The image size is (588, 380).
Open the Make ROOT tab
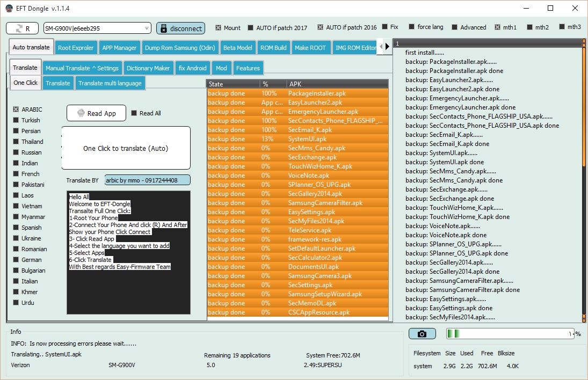pos(310,48)
